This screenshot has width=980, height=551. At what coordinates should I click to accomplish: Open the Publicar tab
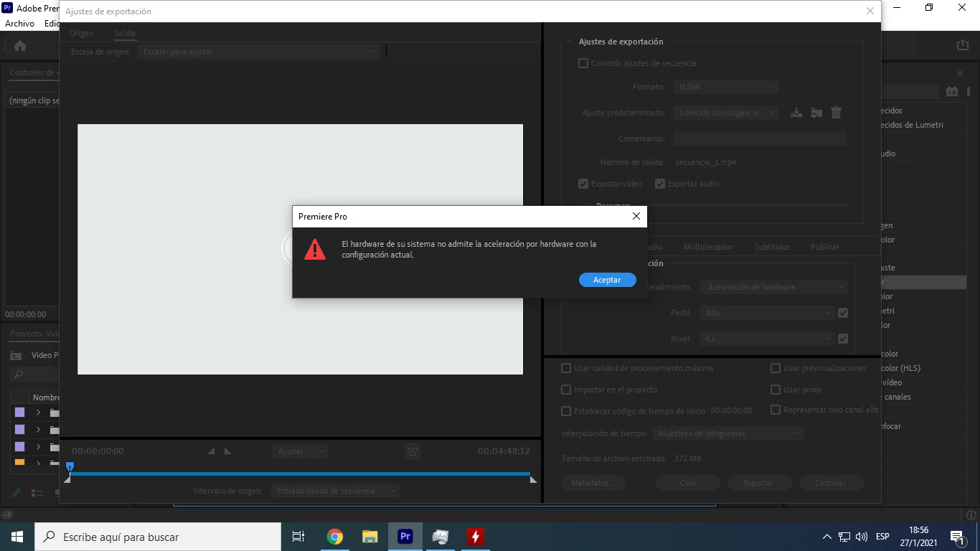[825, 247]
